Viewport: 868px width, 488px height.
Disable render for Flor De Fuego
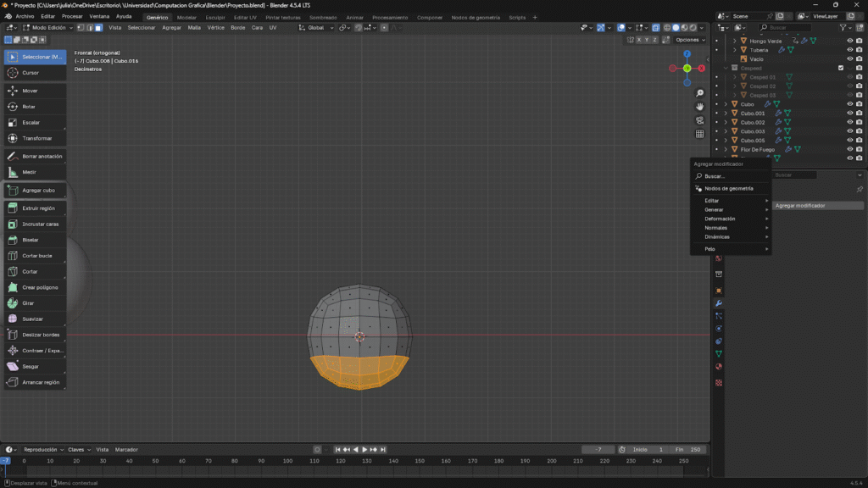[859, 149]
